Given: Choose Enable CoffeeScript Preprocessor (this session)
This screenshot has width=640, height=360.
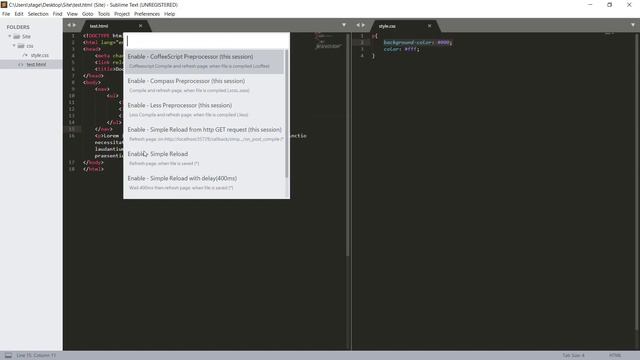Looking at the screenshot, I should [204, 61].
